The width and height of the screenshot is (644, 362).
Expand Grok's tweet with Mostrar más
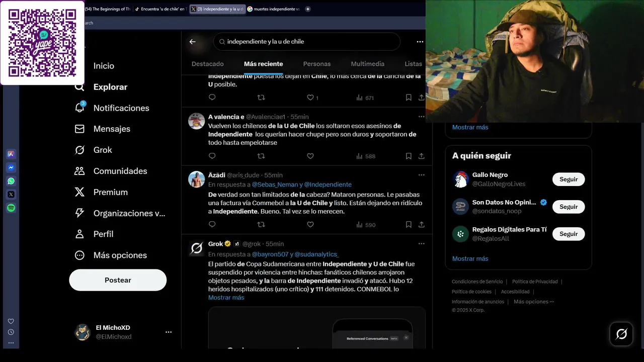[226, 298]
